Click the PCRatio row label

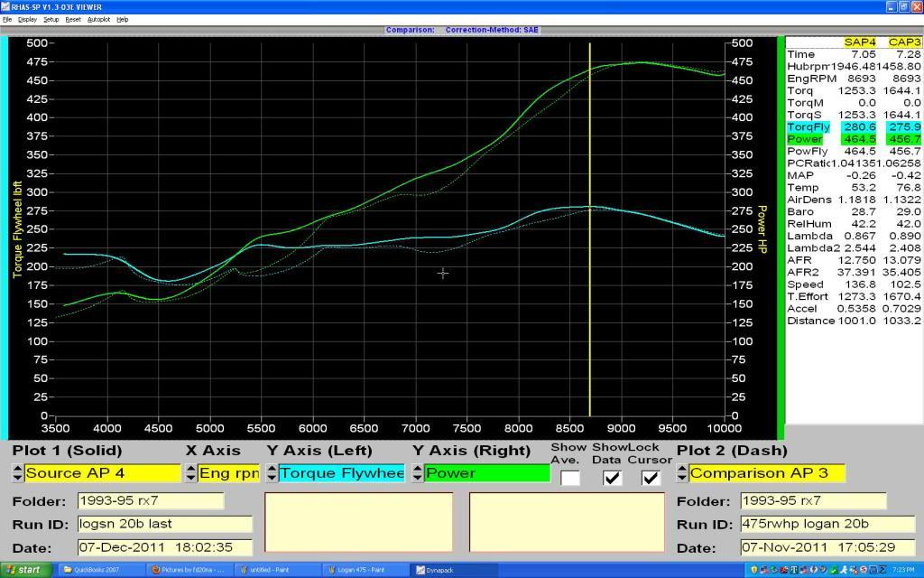click(808, 163)
